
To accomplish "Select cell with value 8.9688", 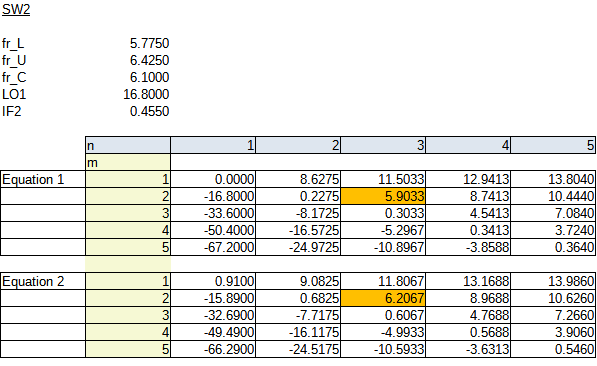I will click(468, 298).
